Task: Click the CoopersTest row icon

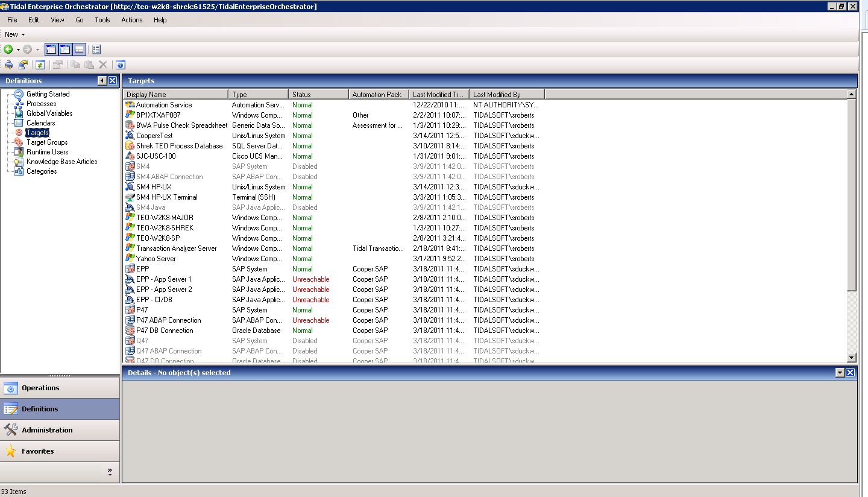Action: [x=130, y=136]
